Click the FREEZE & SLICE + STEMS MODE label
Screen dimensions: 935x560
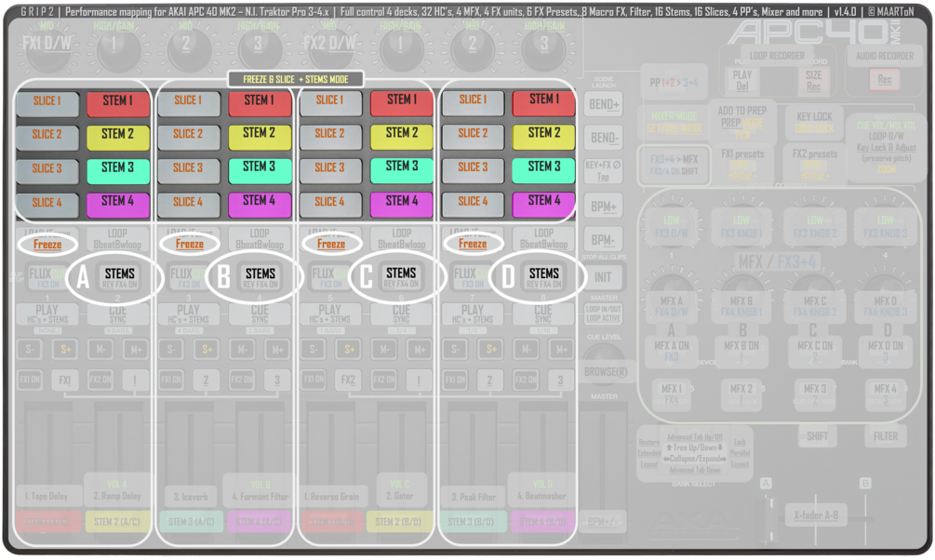(296, 79)
